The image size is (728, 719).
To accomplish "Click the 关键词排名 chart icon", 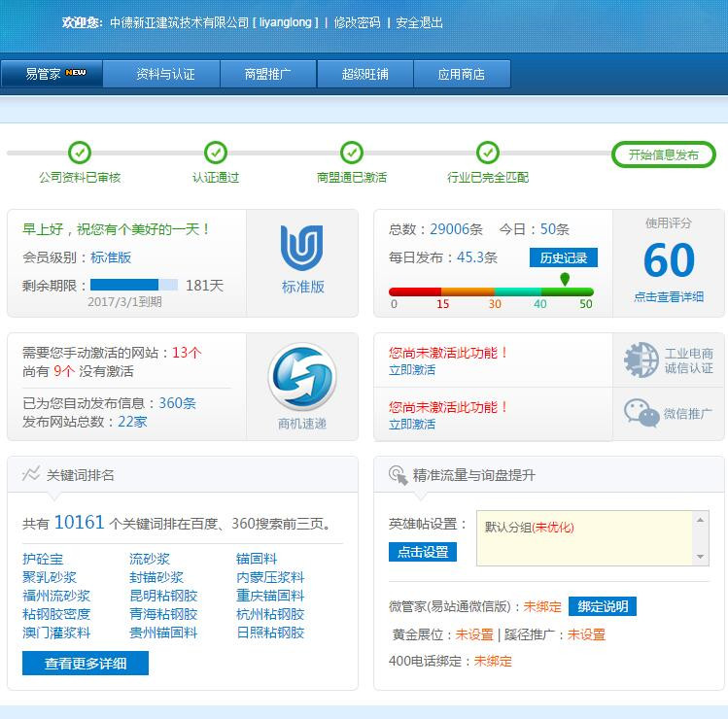I will pos(31,474).
